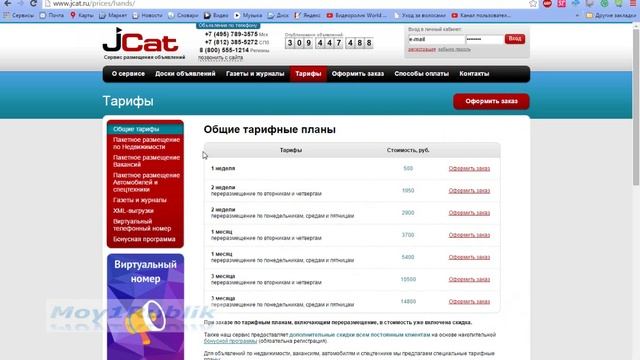Open the бонусной программы link in text

click(230, 341)
